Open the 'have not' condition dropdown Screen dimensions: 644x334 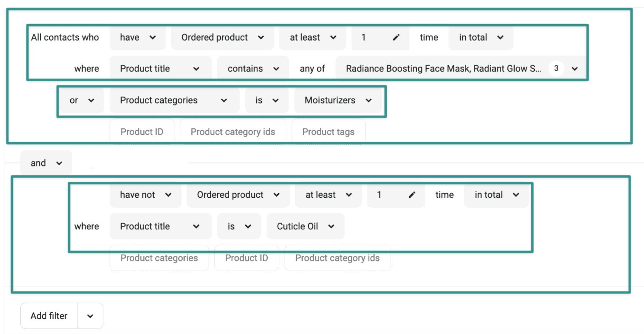[145, 195]
